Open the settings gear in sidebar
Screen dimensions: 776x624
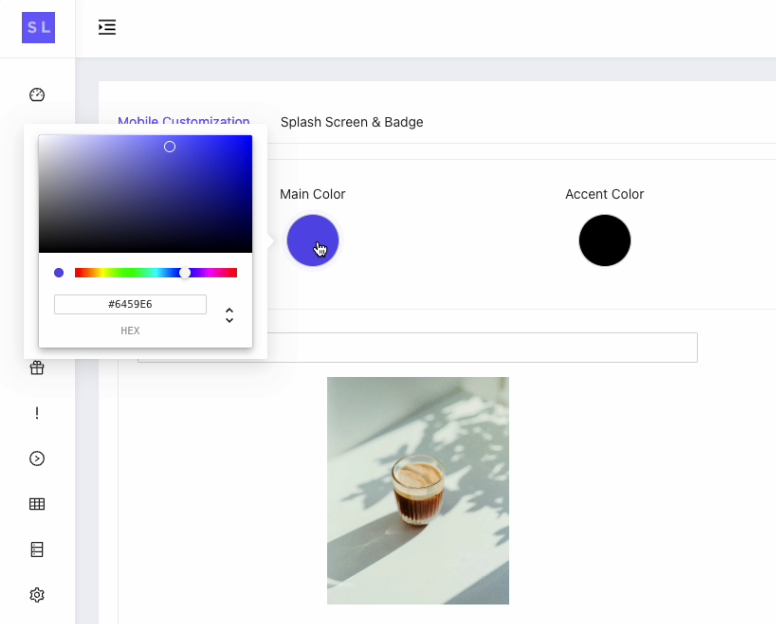point(37,595)
